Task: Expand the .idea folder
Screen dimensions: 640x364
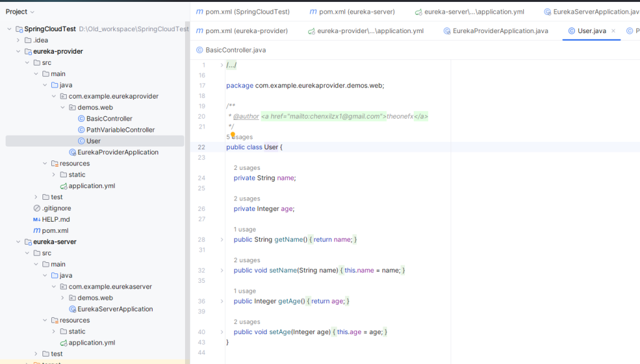Action: pos(19,41)
